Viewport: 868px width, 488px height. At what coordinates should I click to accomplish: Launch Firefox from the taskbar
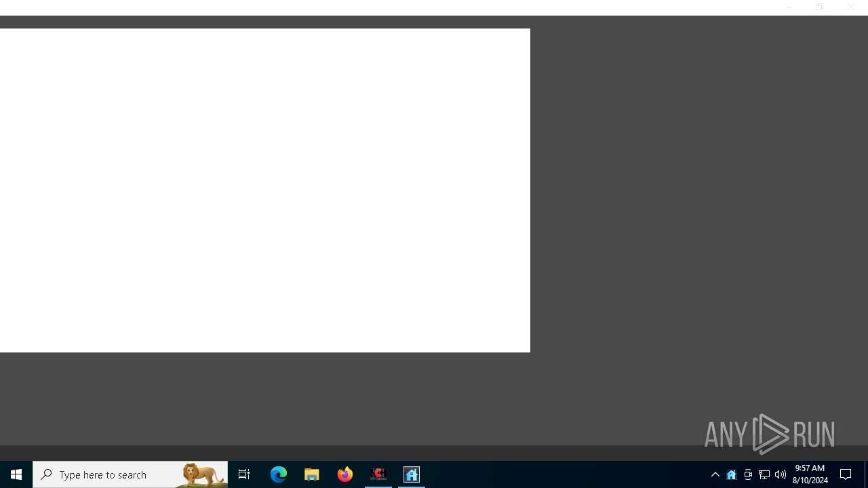(345, 474)
